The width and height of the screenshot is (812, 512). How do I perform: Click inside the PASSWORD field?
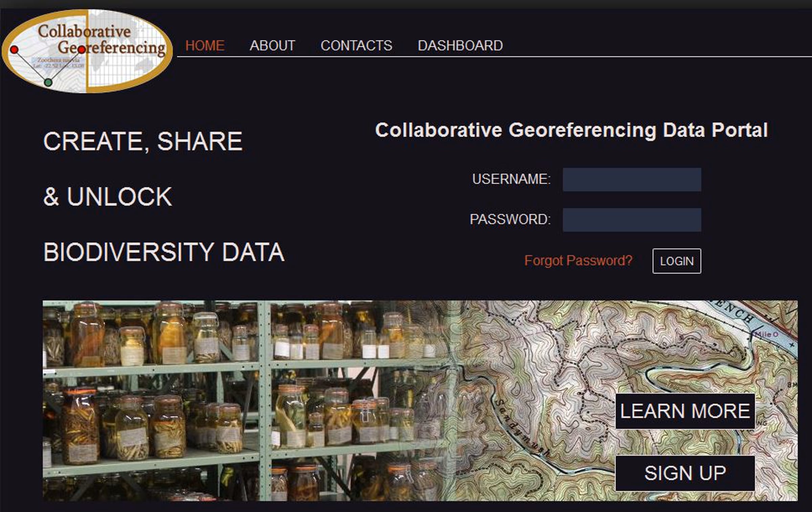click(632, 220)
